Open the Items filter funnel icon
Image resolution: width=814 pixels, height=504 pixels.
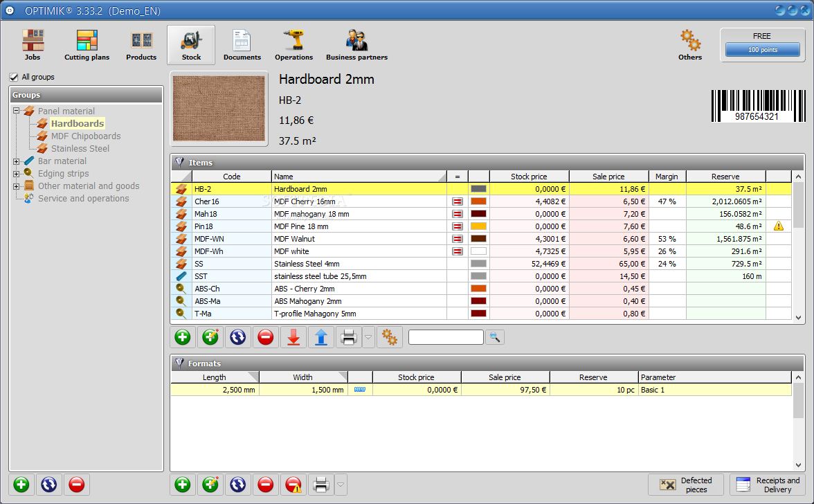[x=180, y=163]
